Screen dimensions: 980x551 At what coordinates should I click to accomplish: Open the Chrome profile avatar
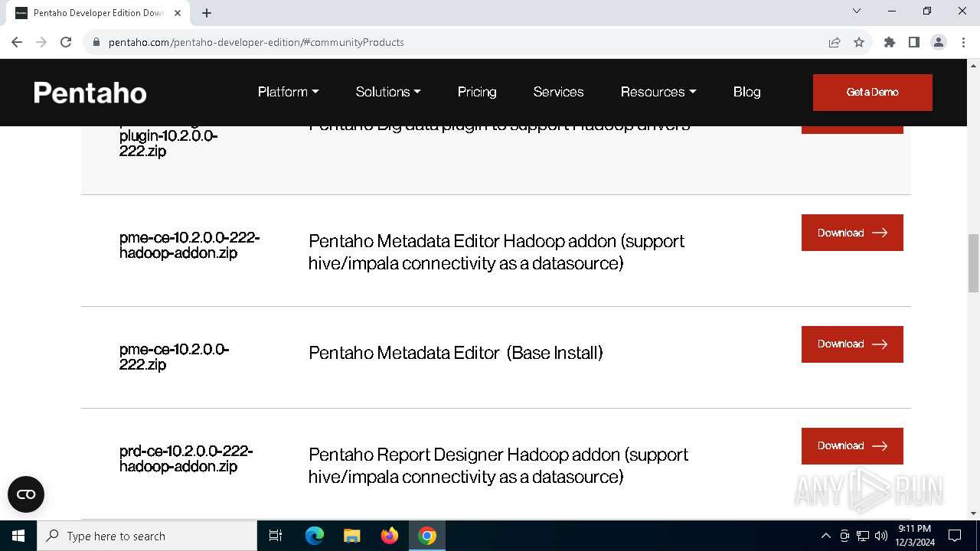pos(938,42)
